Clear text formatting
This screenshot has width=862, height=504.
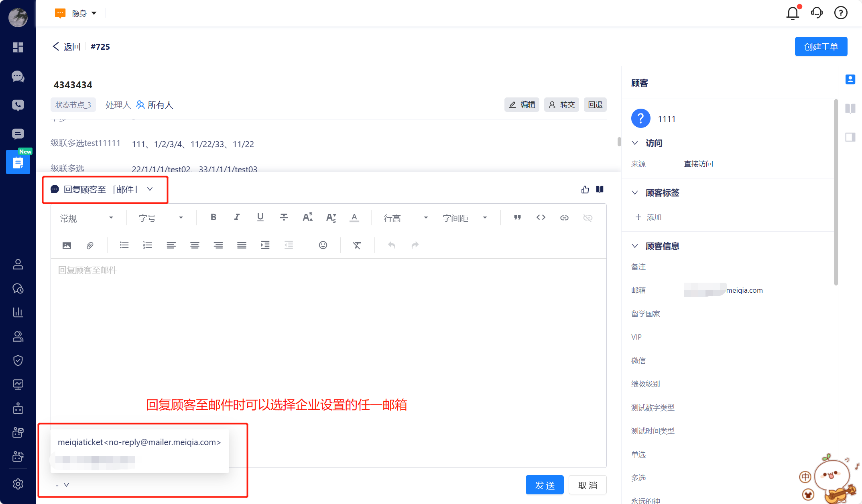[357, 245]
